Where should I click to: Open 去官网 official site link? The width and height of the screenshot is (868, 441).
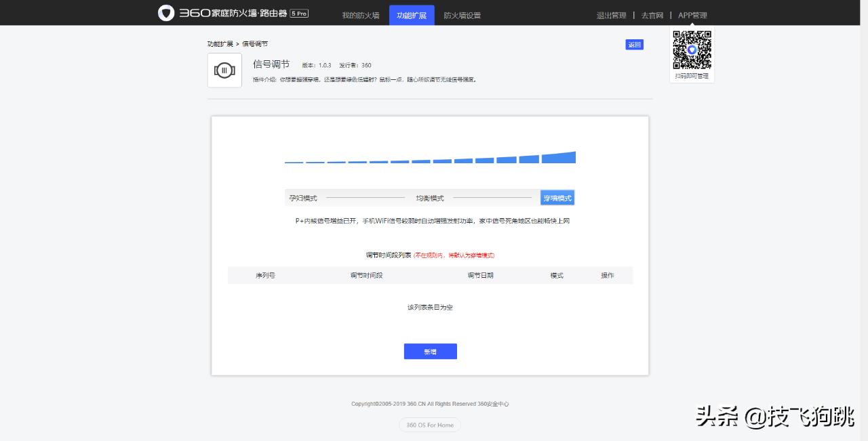[x=652, y=15]
